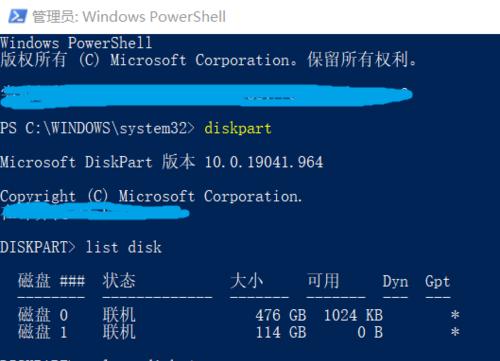Click the 大小 column header

247,280
